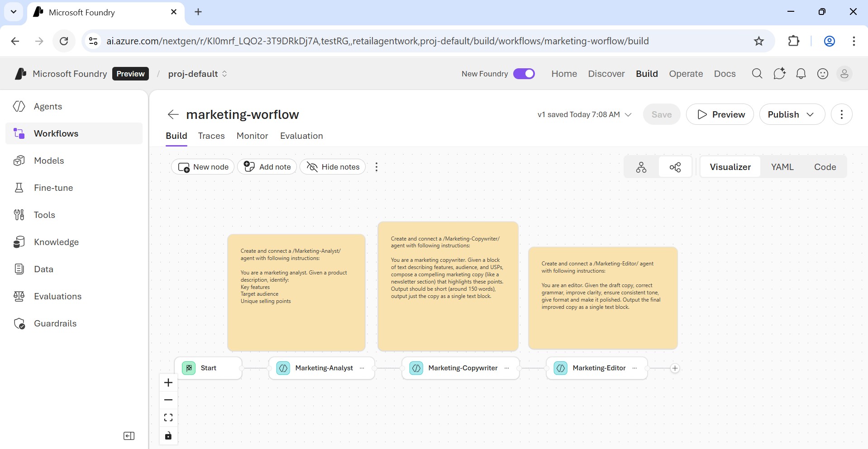Open feedback smiley icon

823,74
